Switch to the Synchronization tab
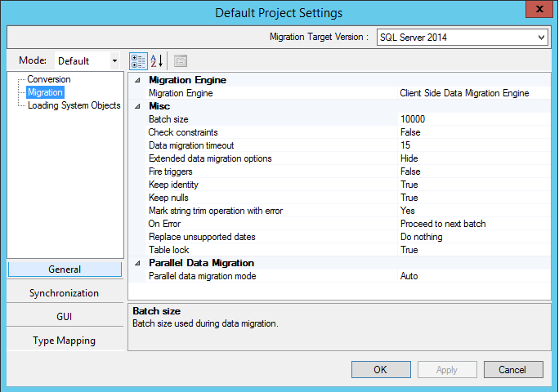 point(64,293)
